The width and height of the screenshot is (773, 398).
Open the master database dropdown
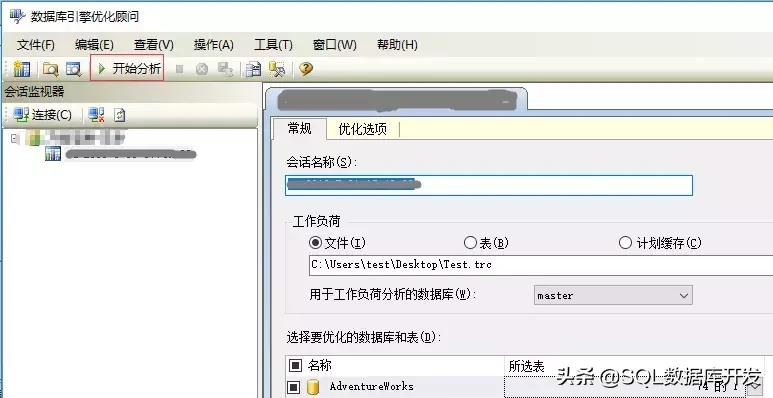tap(613, 295)
